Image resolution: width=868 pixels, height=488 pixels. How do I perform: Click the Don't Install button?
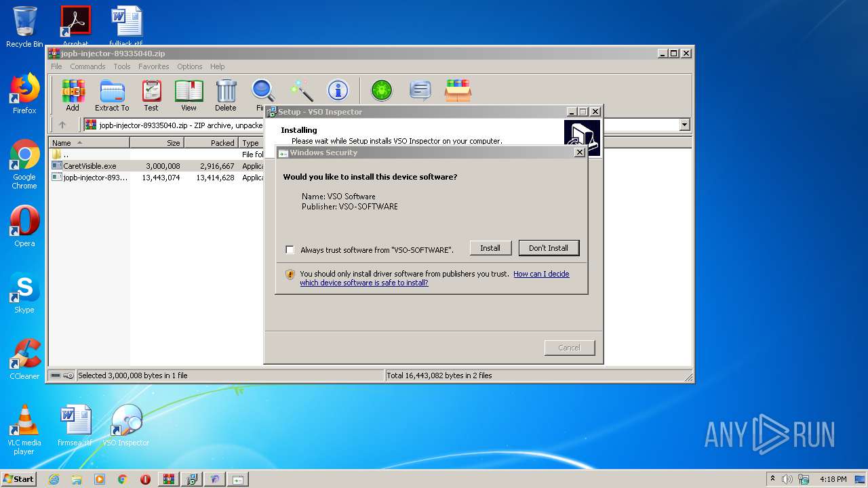tap(549, 248)
